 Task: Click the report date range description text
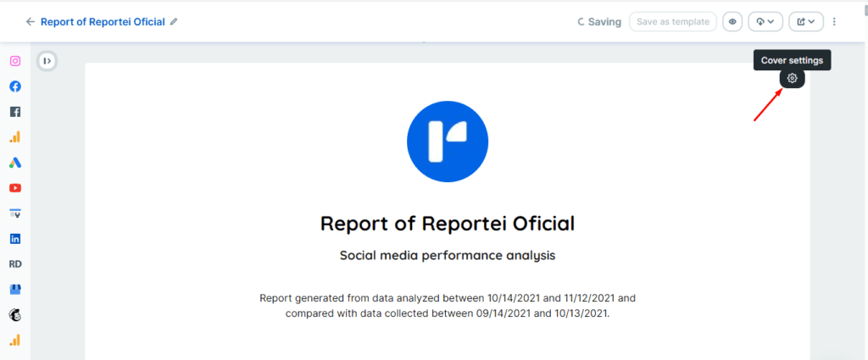448,306
